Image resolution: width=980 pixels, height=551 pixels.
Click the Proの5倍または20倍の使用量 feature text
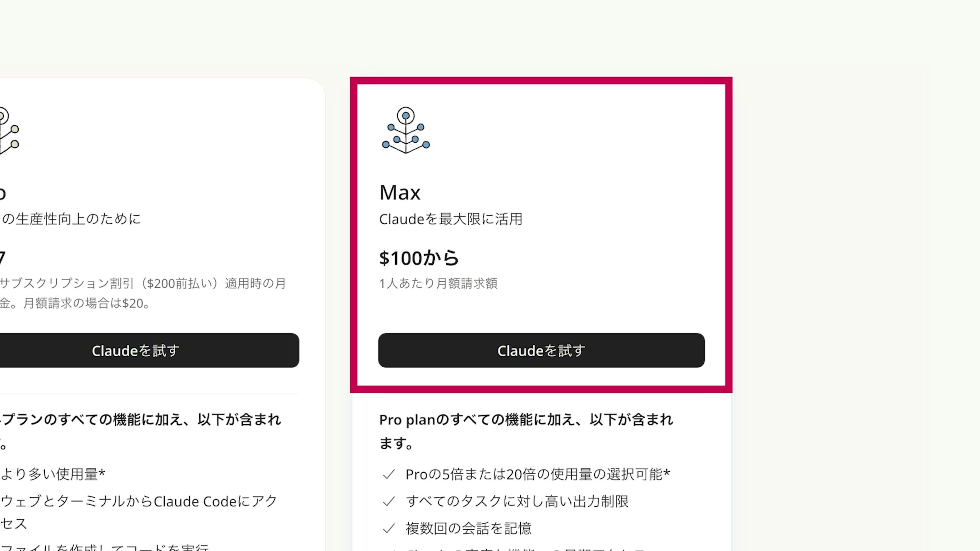click(537, 474)
